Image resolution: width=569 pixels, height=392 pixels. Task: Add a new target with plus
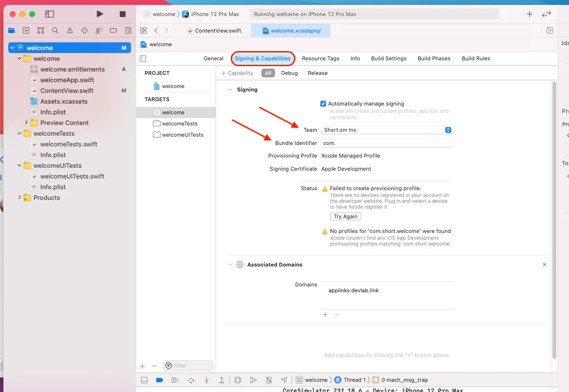(x=142, y=366)
